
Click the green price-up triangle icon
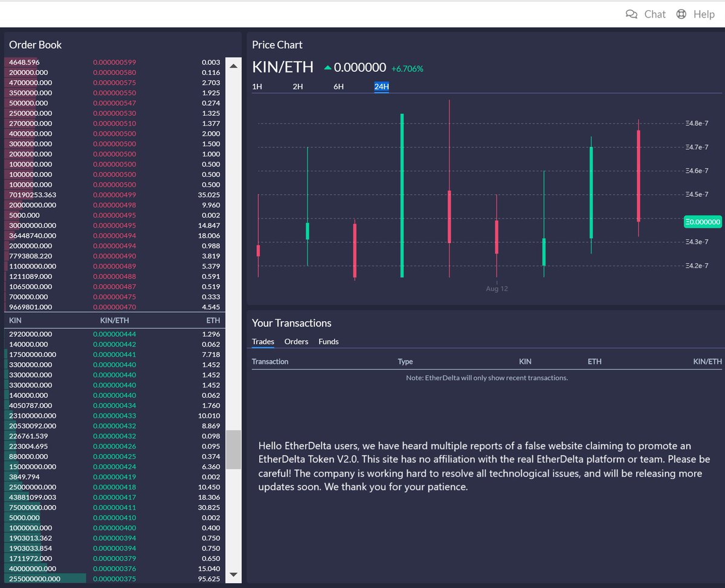click(x=327, y=68)
